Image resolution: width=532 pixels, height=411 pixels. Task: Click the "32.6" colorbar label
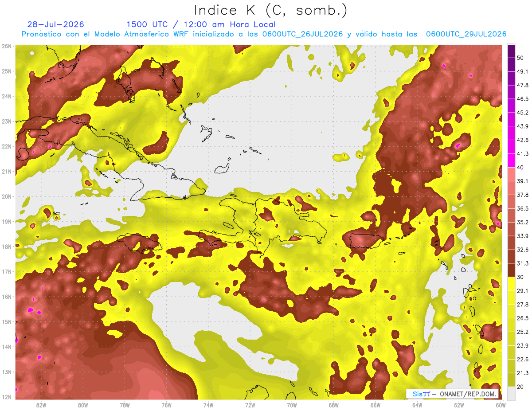[x=522, y=250]
